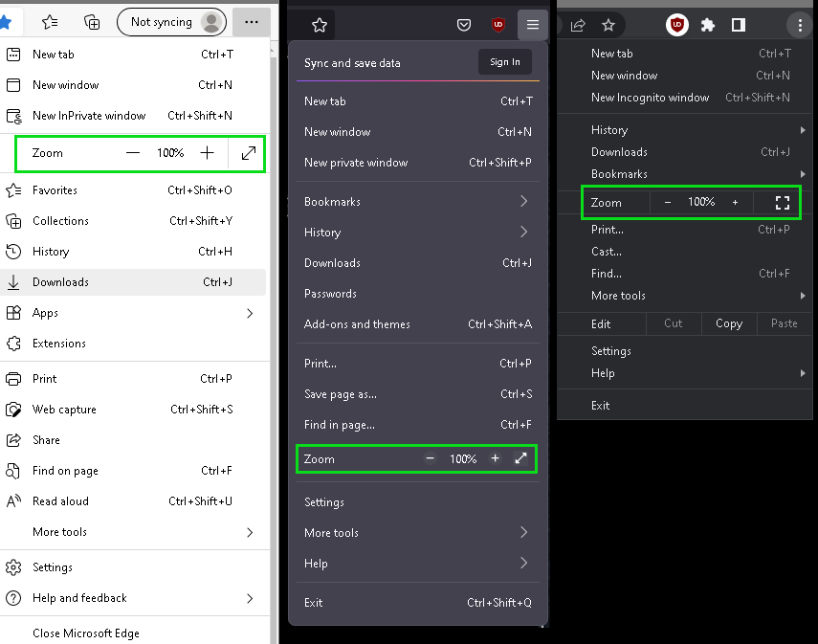This screenshot has height=644, width=818.
Task: Enter full screen from the Firefox zoom row
Action: (x=520, y=458)
